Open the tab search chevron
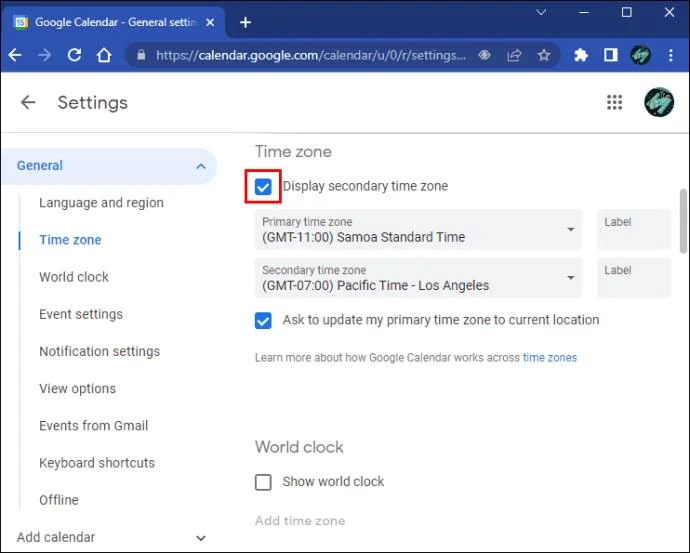 (x=541, y=12)
